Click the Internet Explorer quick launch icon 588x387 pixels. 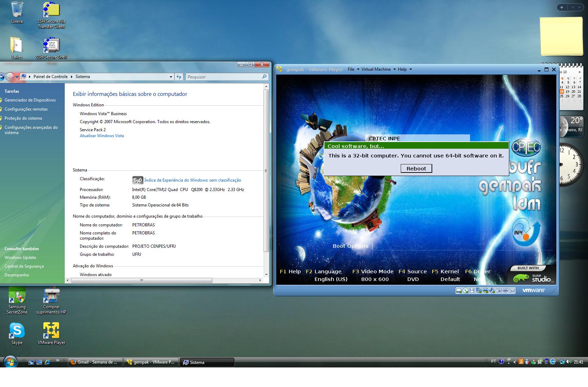(x=47, y=362)
